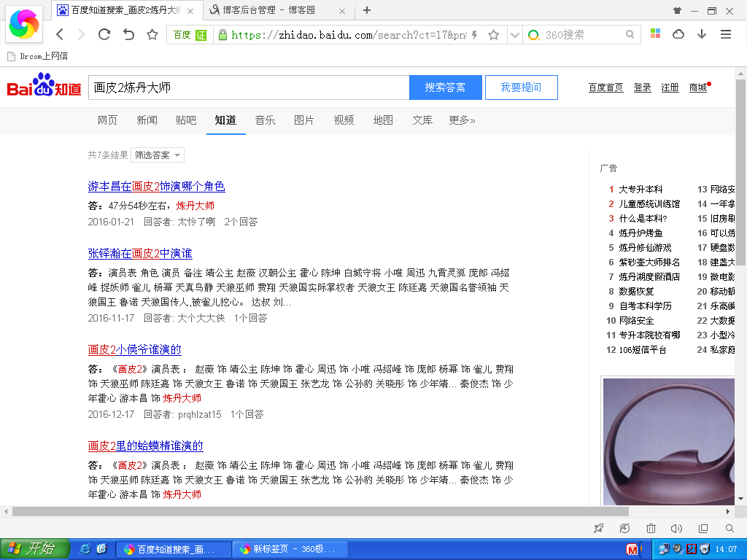Image resolution: width=747 pixels, height=560 pixels.
Task: Open the Windows 开始 menu
Action: [35, 549]
